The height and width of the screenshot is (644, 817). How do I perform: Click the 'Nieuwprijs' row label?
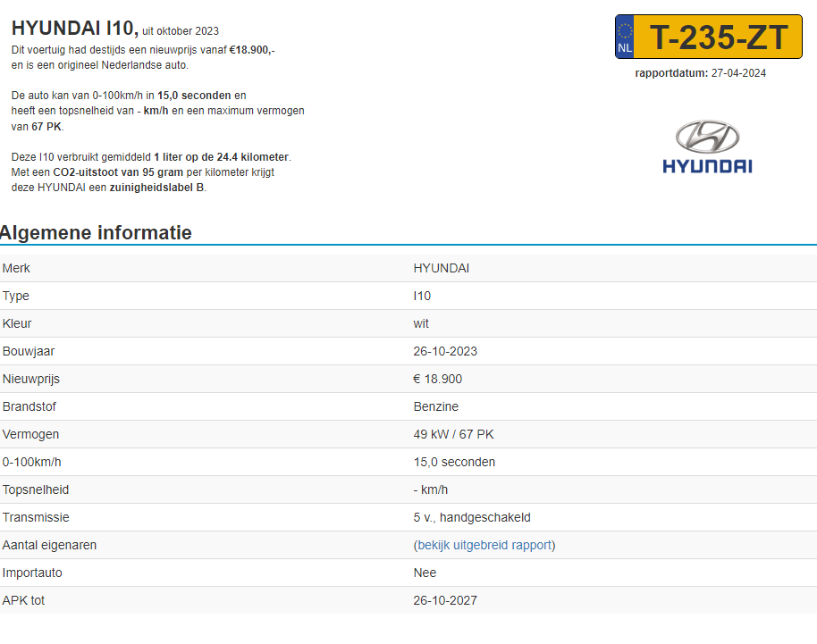(31, 379)
